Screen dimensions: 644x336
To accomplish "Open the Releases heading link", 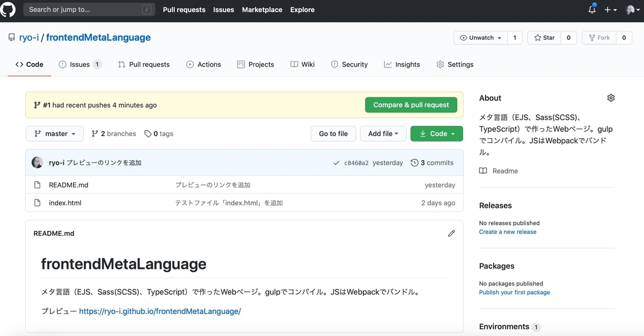I will tap(495, 206).
